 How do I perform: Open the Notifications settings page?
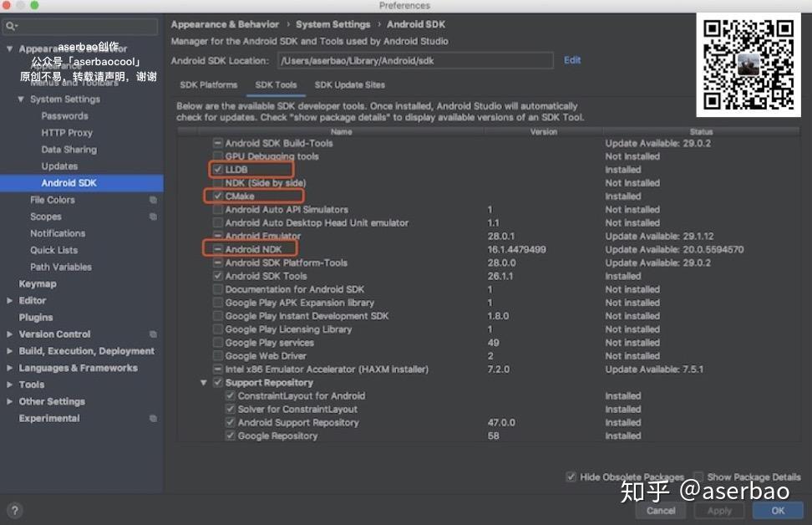pos(58,233)
